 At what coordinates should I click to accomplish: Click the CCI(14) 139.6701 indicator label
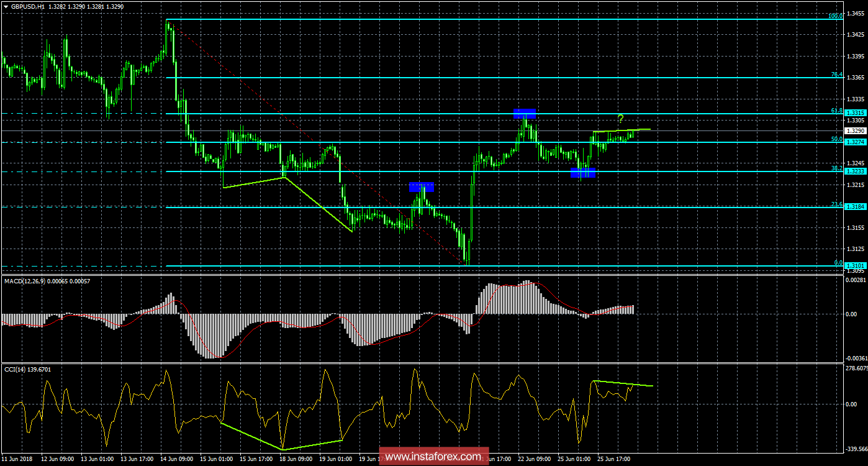[x=27, y=370]
